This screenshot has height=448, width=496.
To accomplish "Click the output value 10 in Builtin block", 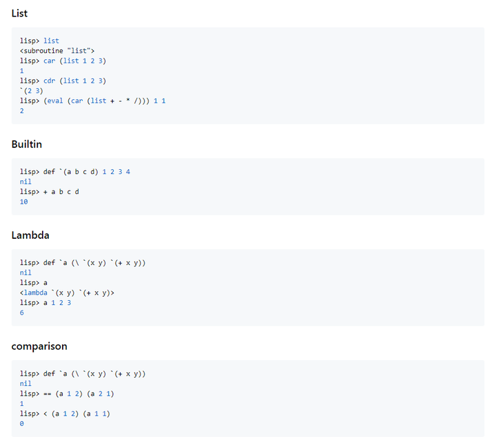I will tap(24, 202).
